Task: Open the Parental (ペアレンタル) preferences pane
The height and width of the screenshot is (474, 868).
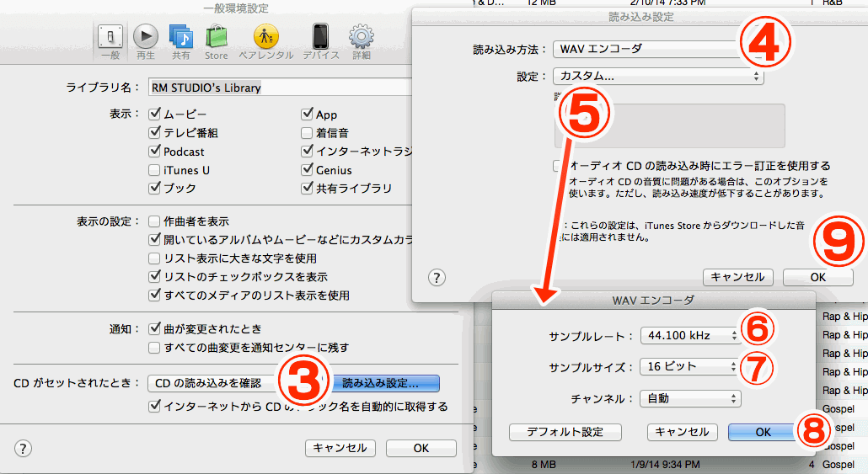Action: point(265,39)
